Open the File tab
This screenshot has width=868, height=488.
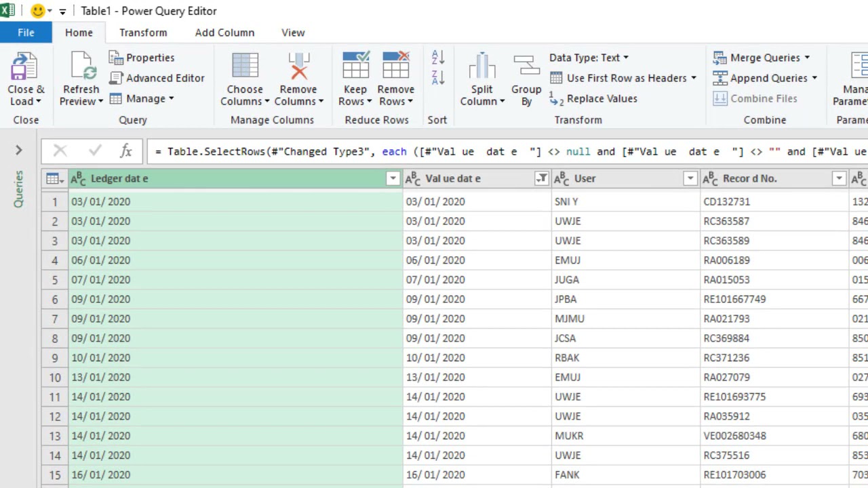(x=26, y=33)
